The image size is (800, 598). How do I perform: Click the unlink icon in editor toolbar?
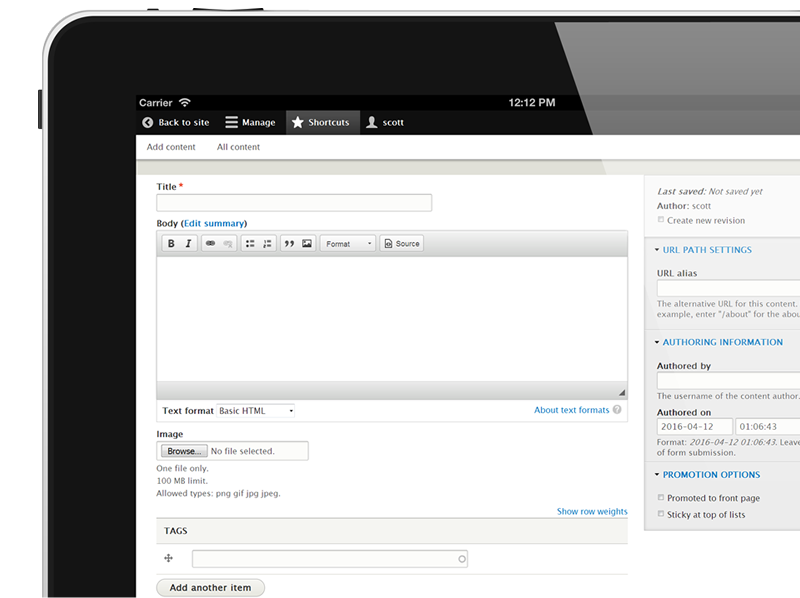[228, 243]
